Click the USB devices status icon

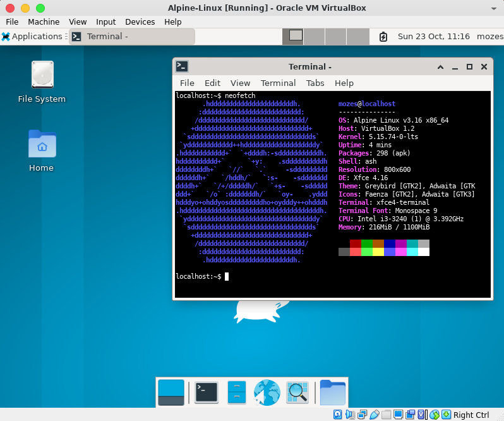pyautogui.click(x=374, y=415)
